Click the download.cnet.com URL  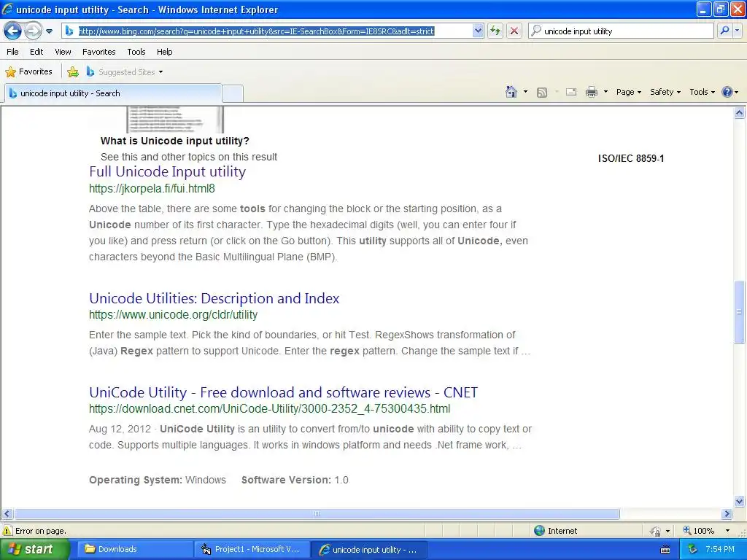(270, 408)
